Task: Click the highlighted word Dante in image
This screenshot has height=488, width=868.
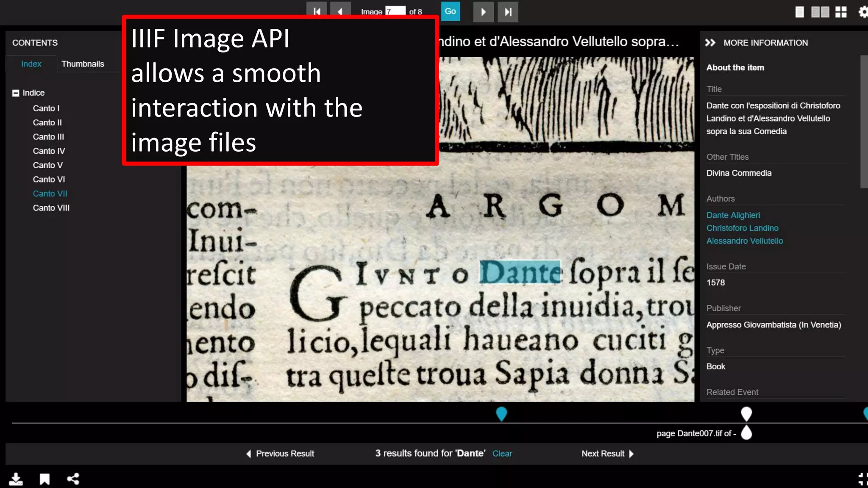Action: pyautogui.click(x=520, y=272)
